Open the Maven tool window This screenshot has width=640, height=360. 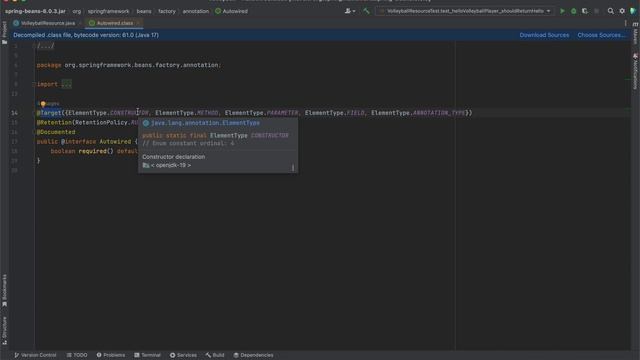[635, 33]
